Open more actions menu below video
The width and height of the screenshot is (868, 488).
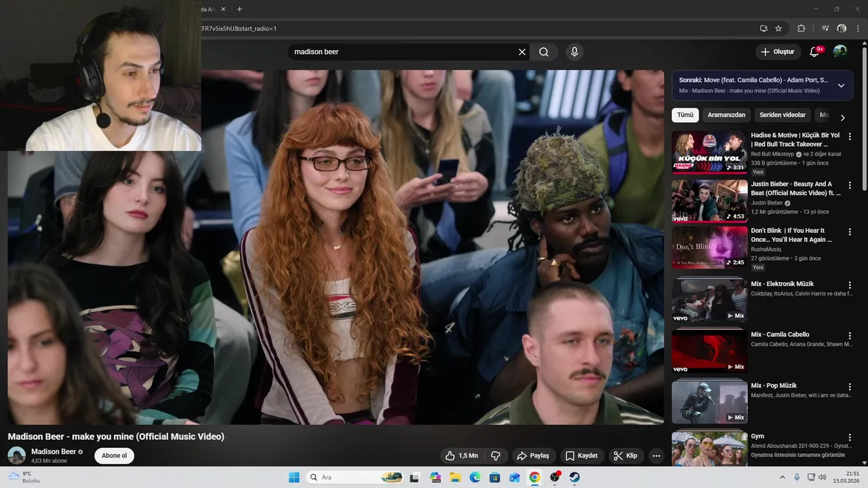[x=656, y=455]
